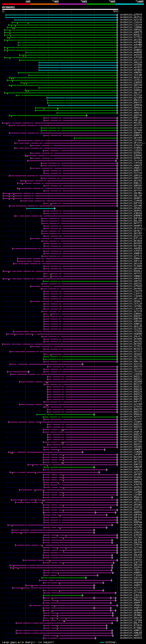This screenshot has height=644, width=146.
Task: Select hit label UniRef100_Q84WT1
Action: click(x=131, y=198)
